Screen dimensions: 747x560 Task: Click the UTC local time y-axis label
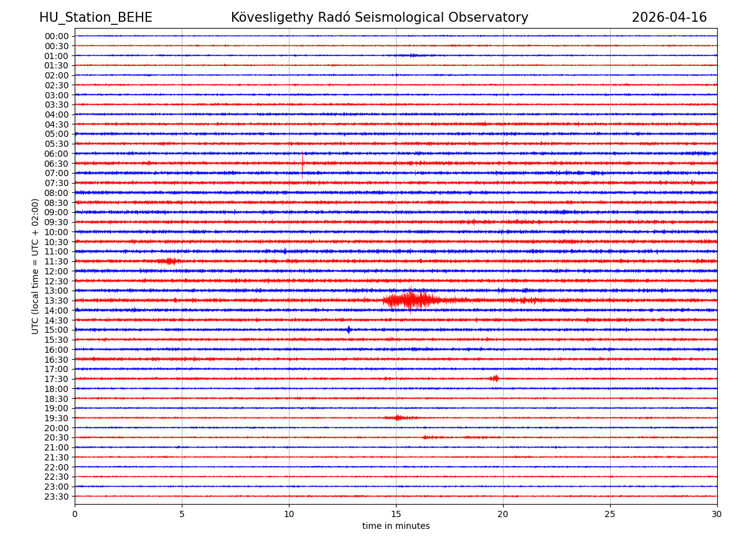pos(35,266)
